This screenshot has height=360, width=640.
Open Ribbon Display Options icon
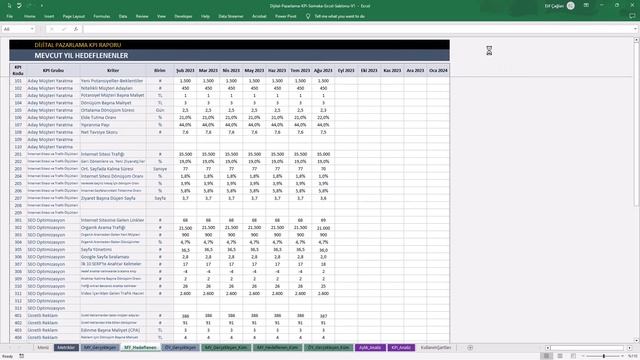(586, 5)
